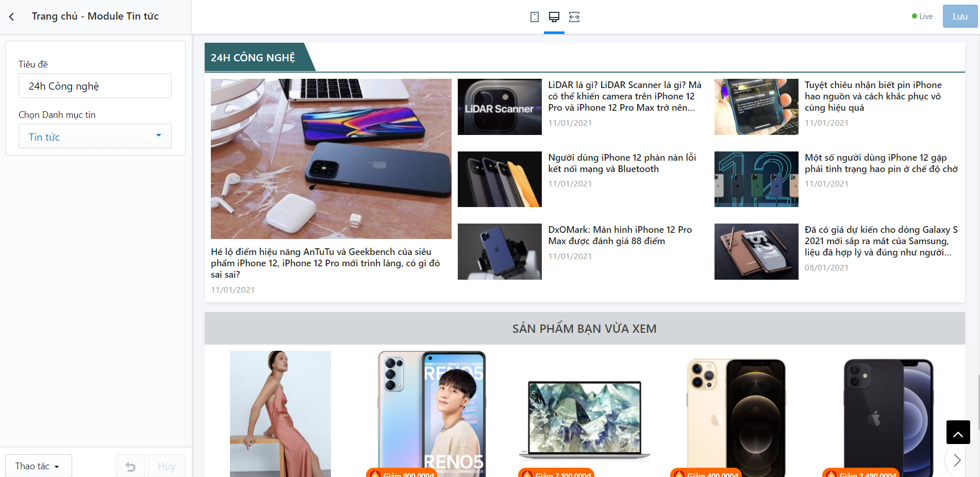Click the Live status indicator
The width and height of the screenshot is (980, 477).
point(922,16)
